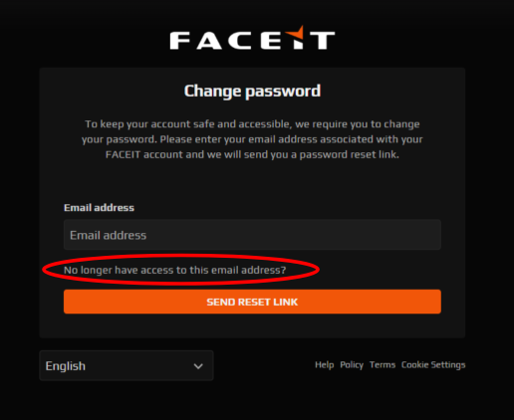Click the line starting "To keep your account safe"
Screen dimensions: 514x420
tap(252, 124)
